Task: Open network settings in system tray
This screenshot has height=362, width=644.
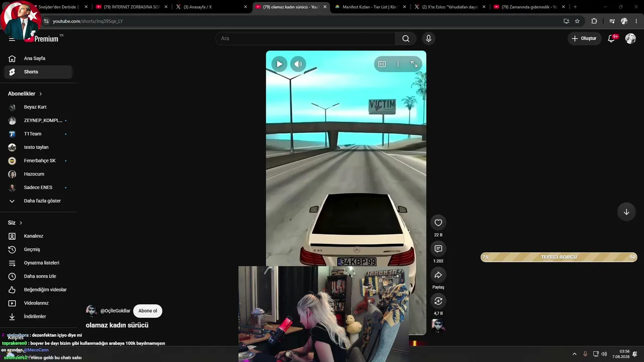Action: point(596,354)
